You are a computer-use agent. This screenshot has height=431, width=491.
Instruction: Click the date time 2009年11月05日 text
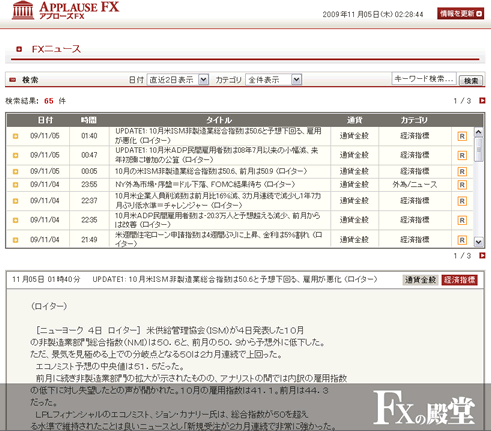373,14
